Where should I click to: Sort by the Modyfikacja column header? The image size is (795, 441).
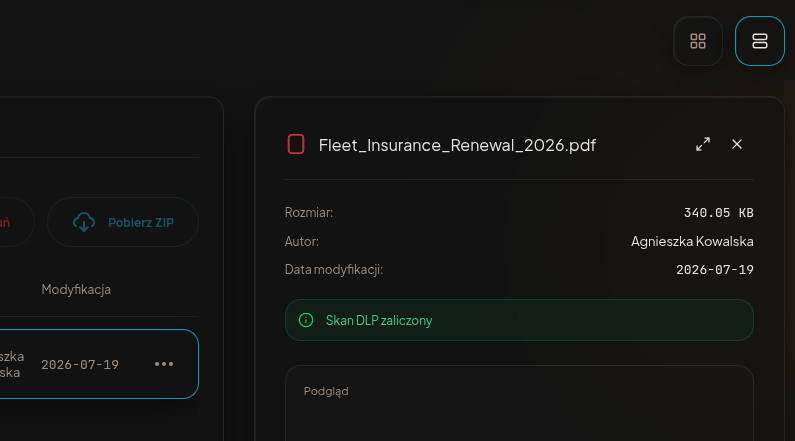click(x=76, y=289)
